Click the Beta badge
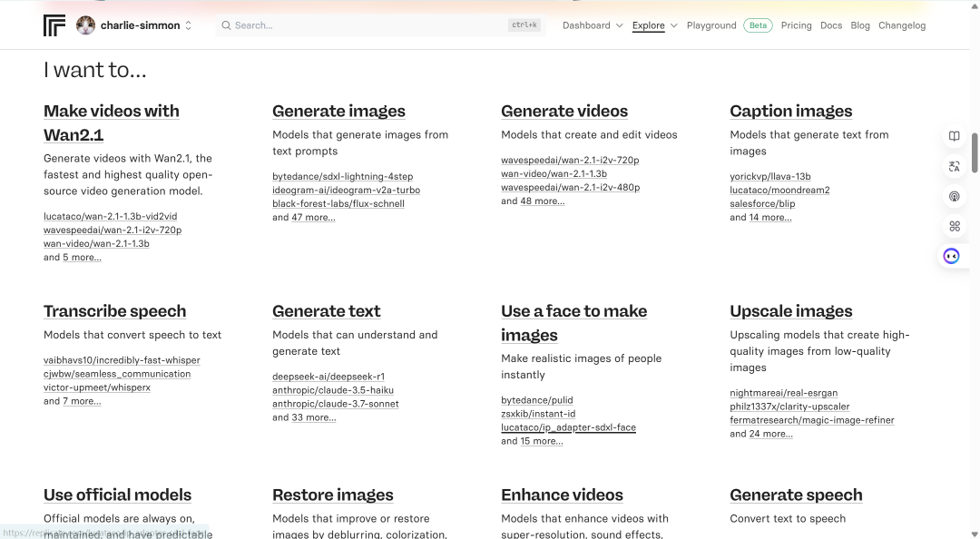Screen dimensions: 980x539 (758, 25)
